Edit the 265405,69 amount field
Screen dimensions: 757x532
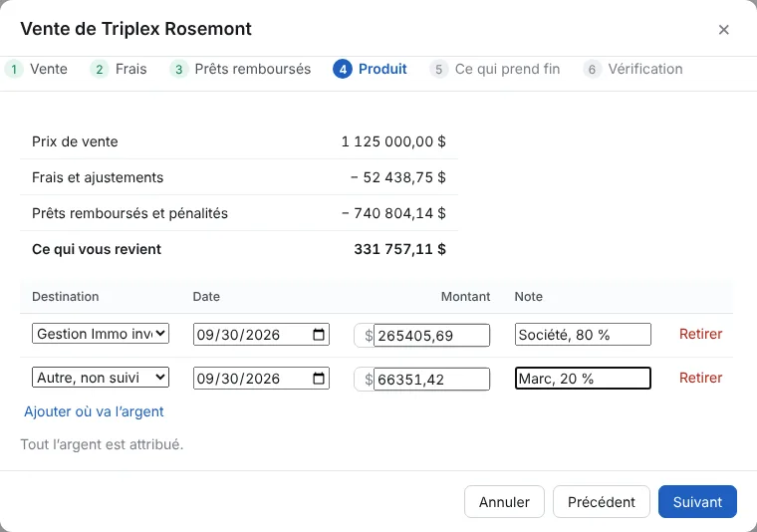coord(431,335)
